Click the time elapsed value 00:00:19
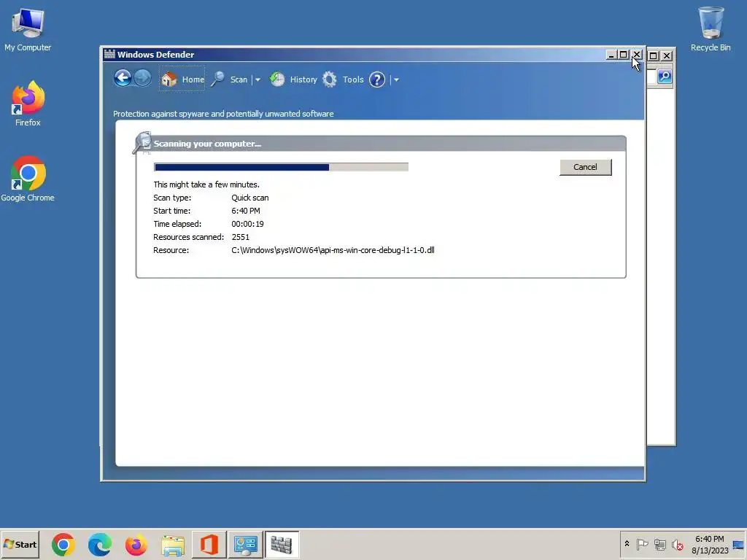 click(248, 224)
